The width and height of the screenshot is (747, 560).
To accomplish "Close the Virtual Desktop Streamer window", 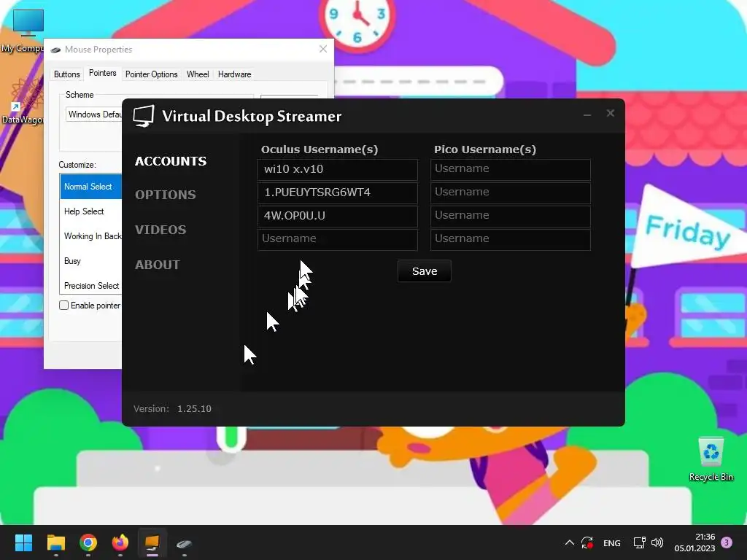I will coord(611,113).
